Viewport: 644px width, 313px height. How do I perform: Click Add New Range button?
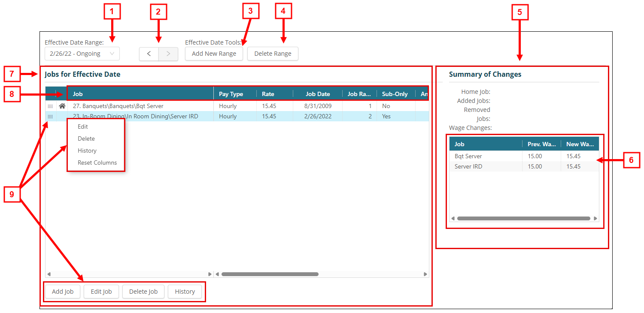click(214, 54)
